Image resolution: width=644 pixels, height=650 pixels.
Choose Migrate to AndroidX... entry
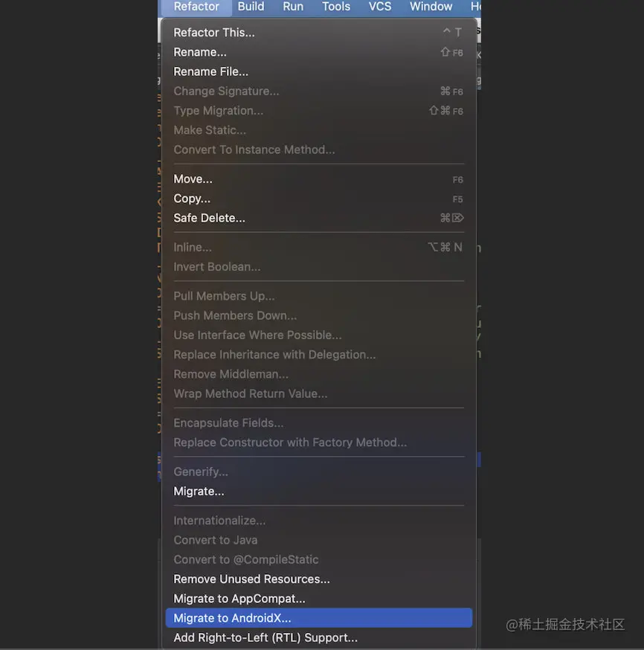pyautogui.click(x=319, y=618)
